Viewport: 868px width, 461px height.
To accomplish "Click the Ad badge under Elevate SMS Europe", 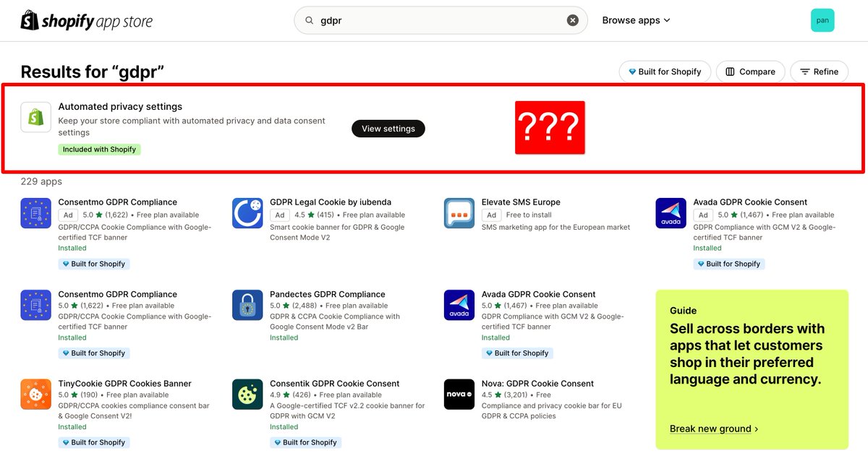I will (491, 215).
